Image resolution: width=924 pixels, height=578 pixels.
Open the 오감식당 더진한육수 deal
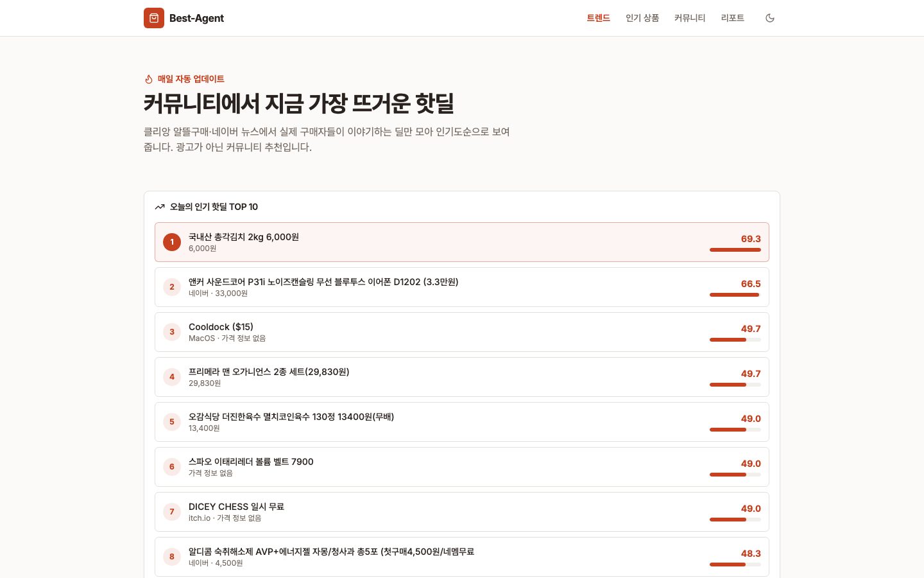click(462, 422)
